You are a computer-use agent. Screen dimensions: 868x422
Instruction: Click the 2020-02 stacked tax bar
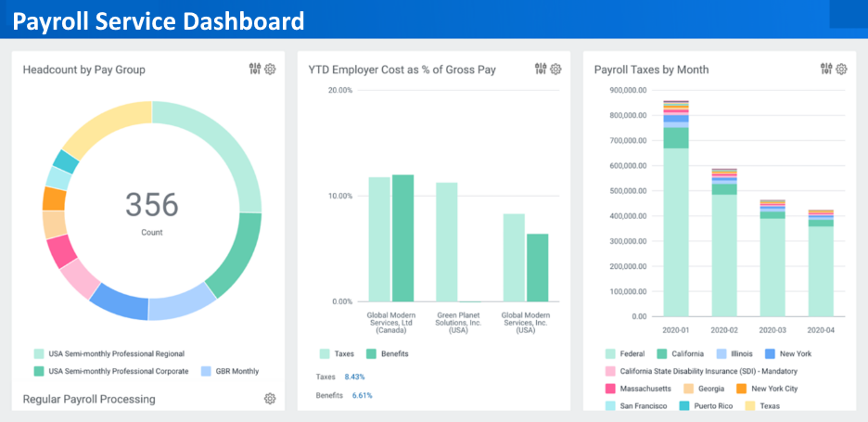point(724,243)
